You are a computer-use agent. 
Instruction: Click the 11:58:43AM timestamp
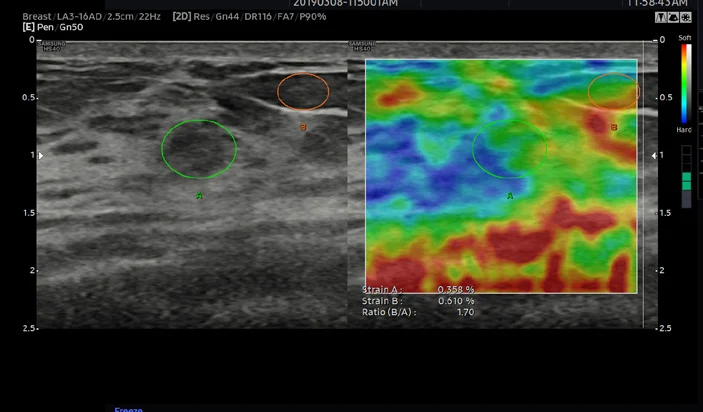click(657, 3)
